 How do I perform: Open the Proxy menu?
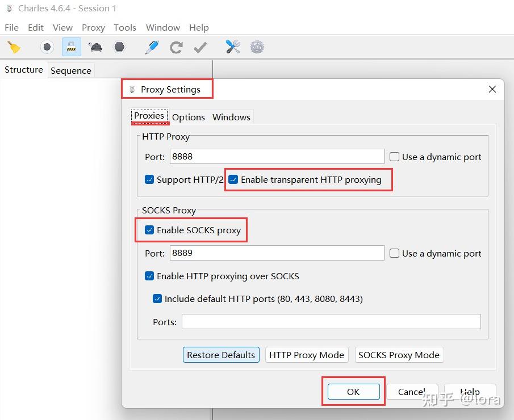click(93, 27)
